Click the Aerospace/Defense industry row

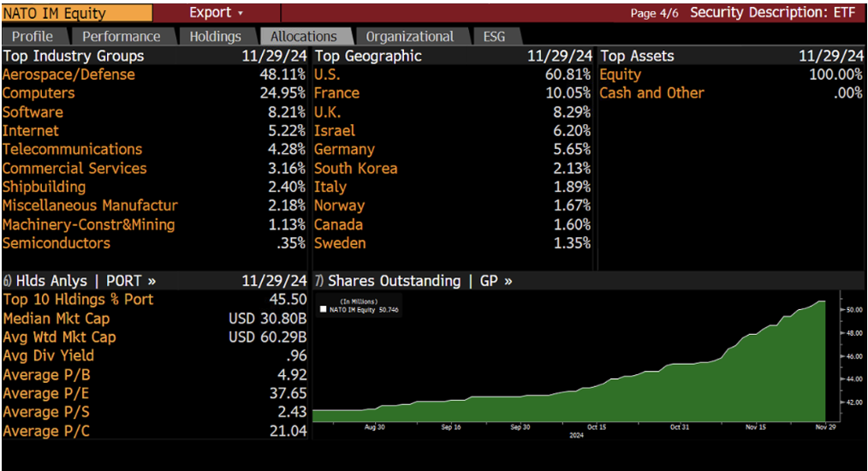click(x=154, y=75)
